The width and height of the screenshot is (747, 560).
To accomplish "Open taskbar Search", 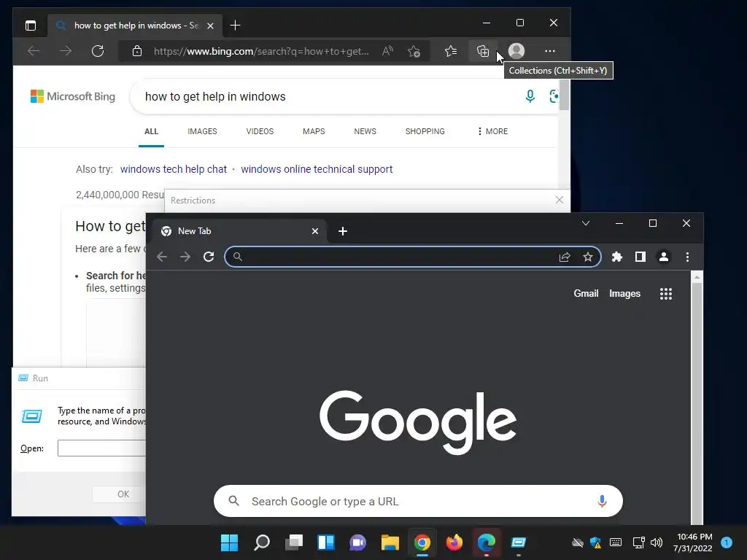I will click(262, 542).
